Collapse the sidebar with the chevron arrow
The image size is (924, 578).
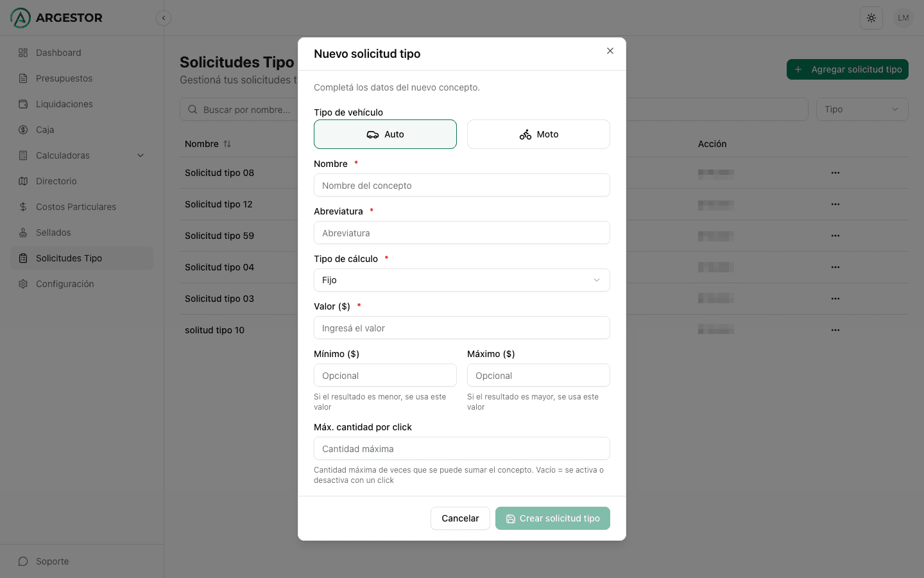click(x=164, y=18)
